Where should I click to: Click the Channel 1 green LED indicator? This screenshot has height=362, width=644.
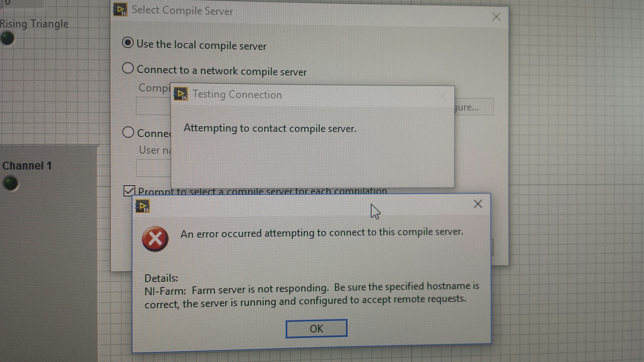coord(11,183)
